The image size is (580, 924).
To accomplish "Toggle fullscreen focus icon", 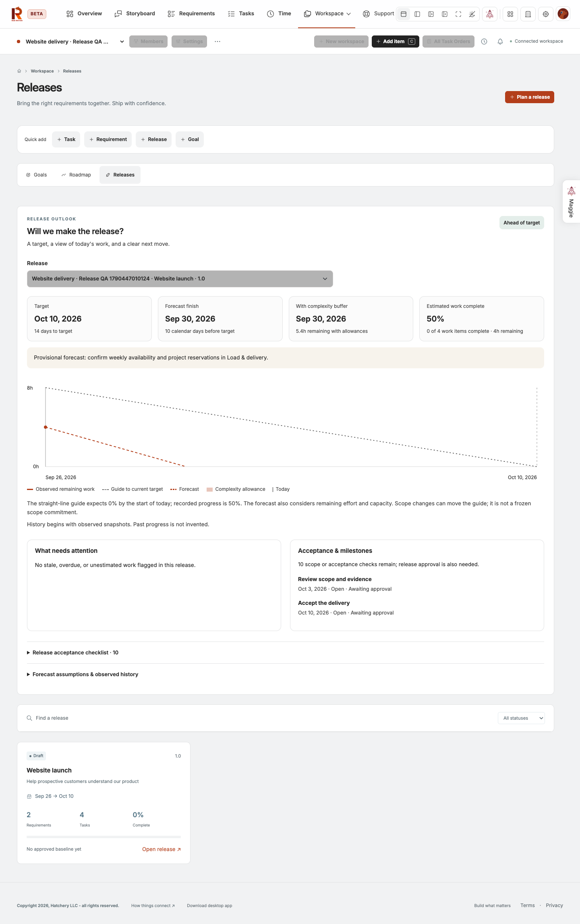I will click(x=458, y=14).
